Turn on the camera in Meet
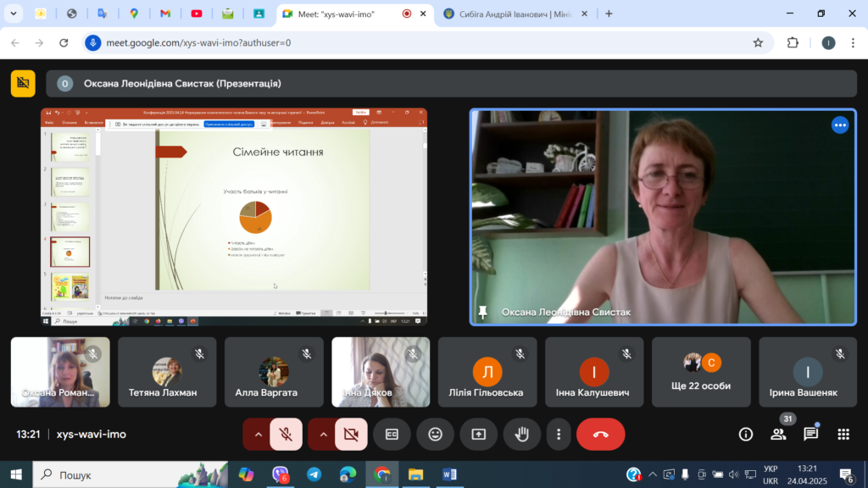Viewport: 868px width, 488px height. [351, 435]
